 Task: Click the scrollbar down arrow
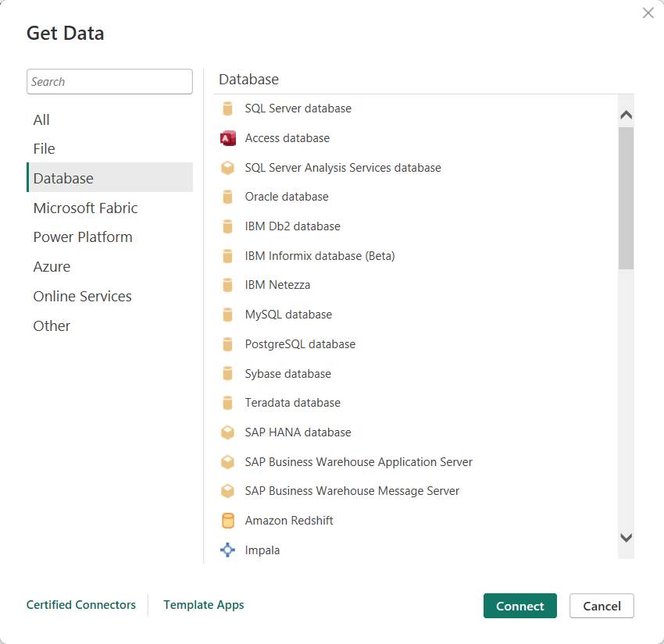(626, 538)
